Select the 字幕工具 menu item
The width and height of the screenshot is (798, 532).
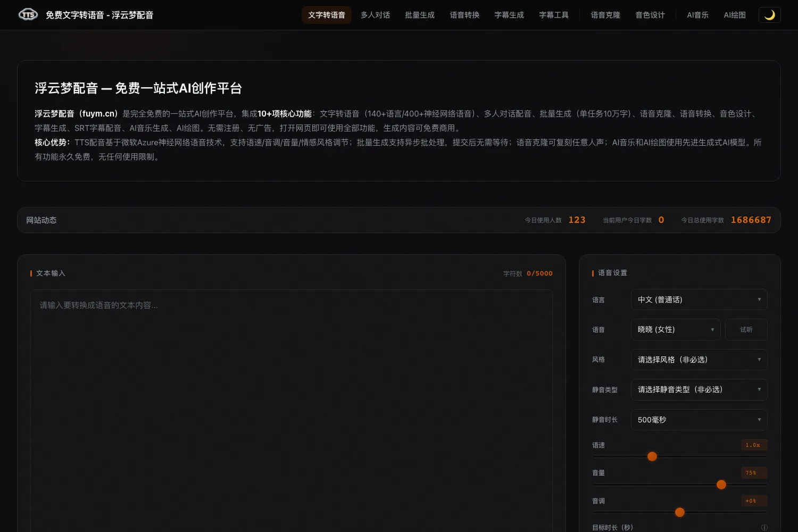pyautogui.click(x=554, y=15)
